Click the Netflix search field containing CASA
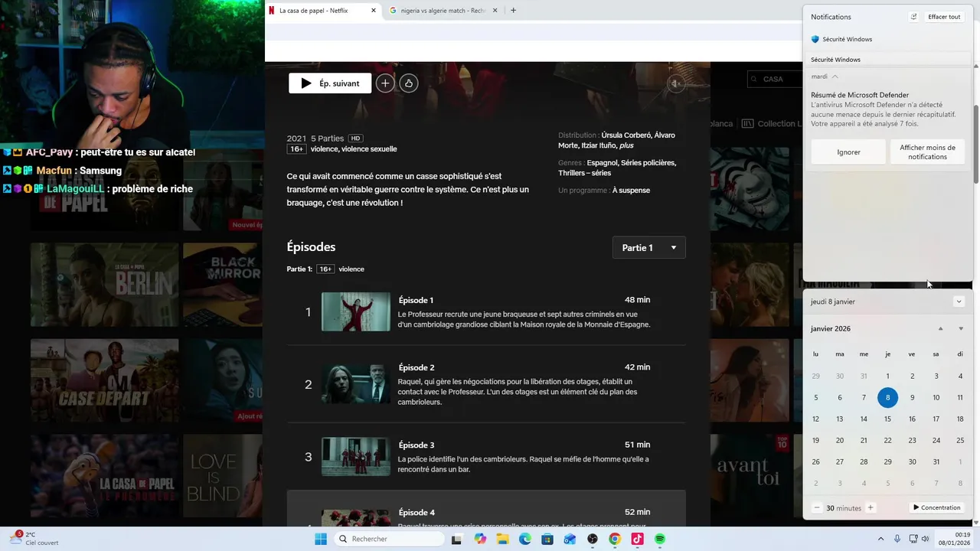The width and height of the screenshot is (980, 551). (774, 79)
